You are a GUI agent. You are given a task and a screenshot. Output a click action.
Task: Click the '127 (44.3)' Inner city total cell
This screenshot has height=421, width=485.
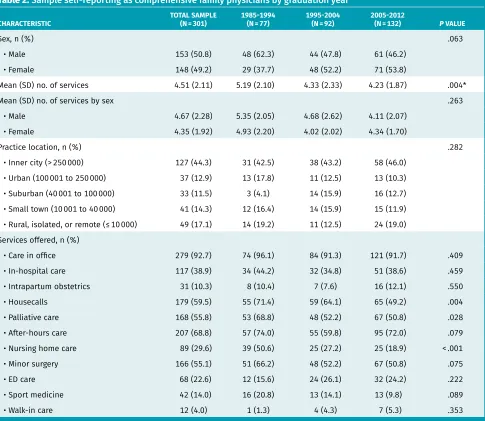(x=193, y=163)
